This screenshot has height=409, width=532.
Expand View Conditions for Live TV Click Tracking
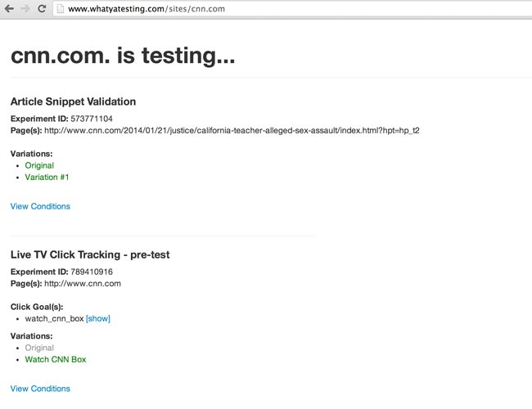(40, 389)
